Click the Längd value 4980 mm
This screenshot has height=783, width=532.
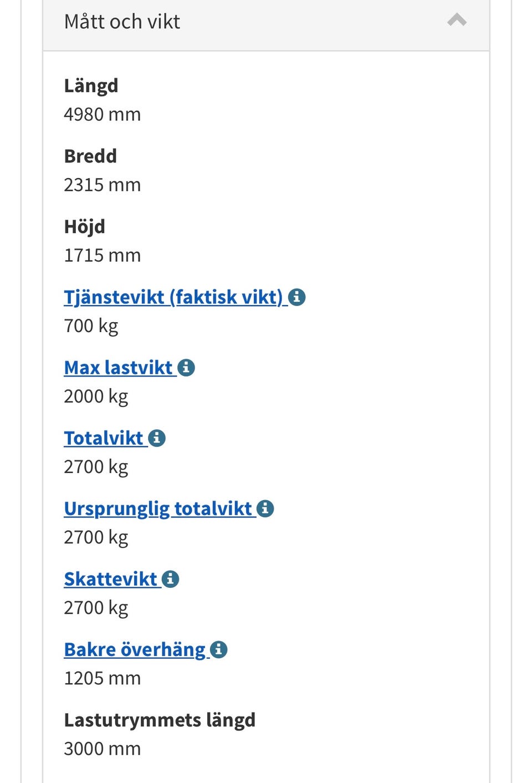(x=103, y=115)
